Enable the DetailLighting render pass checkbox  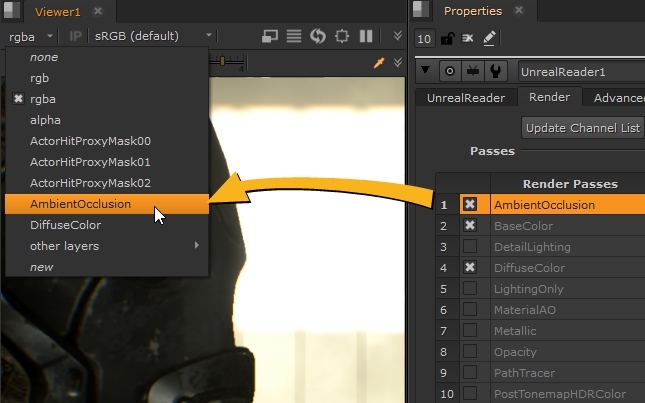[x=470, y=246]
